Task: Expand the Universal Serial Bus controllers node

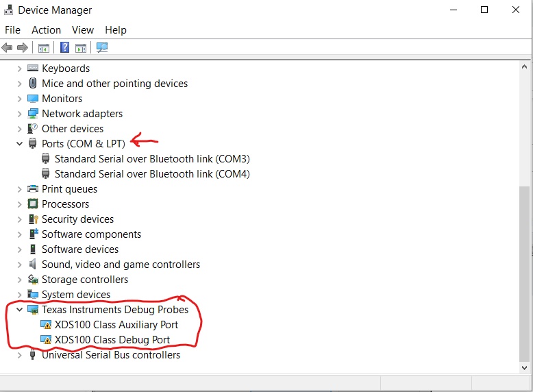Action: coord(19,355)
